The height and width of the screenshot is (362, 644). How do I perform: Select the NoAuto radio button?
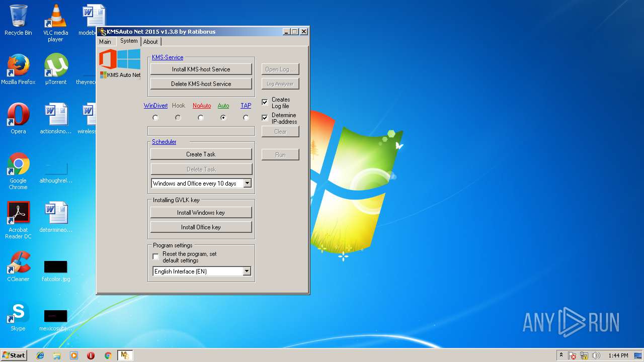tap(201, 118)
